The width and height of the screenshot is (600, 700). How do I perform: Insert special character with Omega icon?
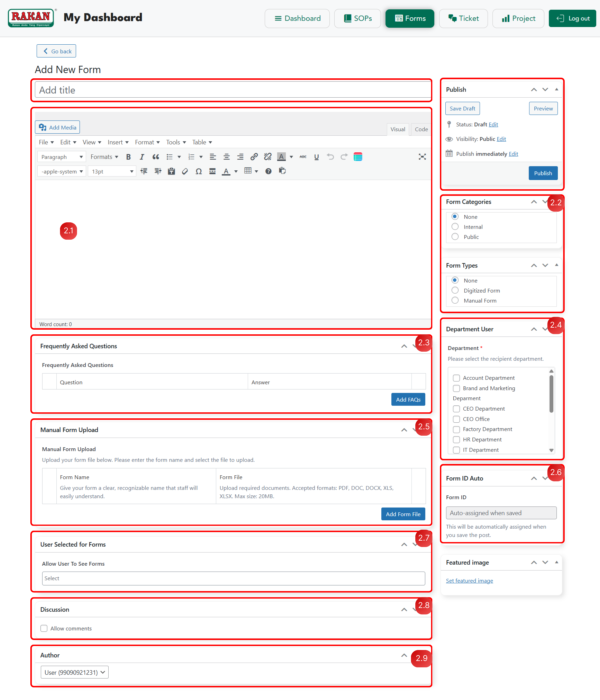(x=199, y=171)
